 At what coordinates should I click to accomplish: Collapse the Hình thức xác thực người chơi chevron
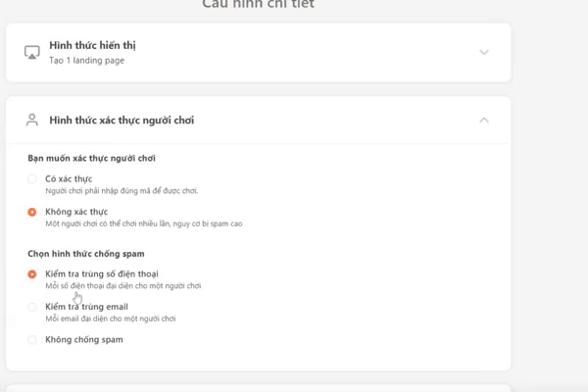484,120
